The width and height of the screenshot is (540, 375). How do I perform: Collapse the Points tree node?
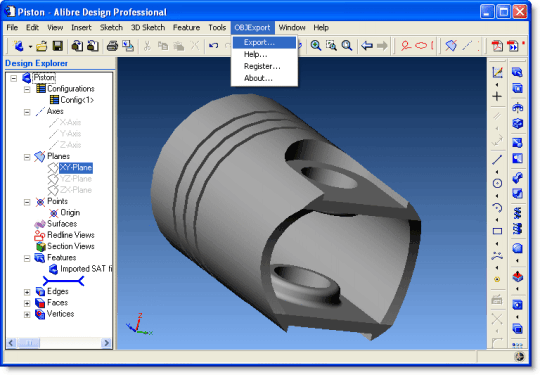point(27,202)
